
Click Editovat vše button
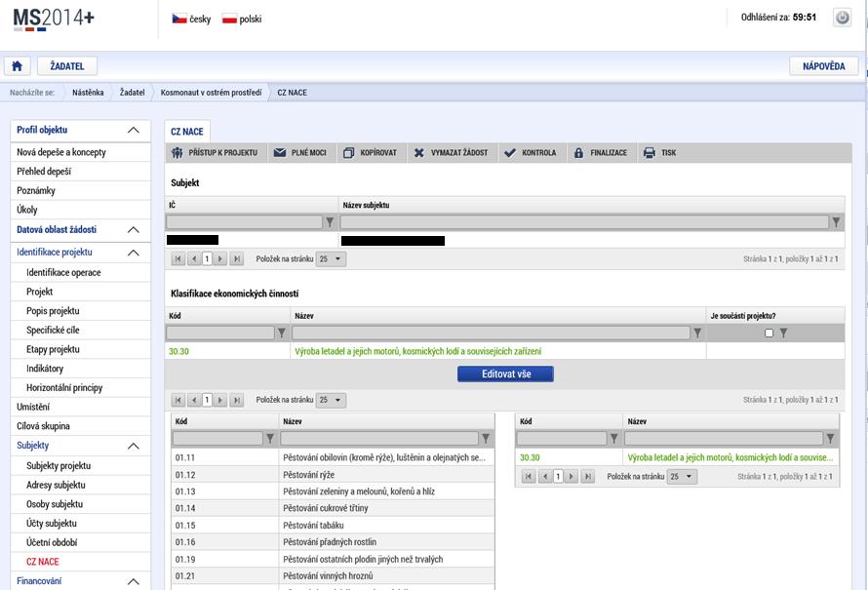(x=505, y=374)
